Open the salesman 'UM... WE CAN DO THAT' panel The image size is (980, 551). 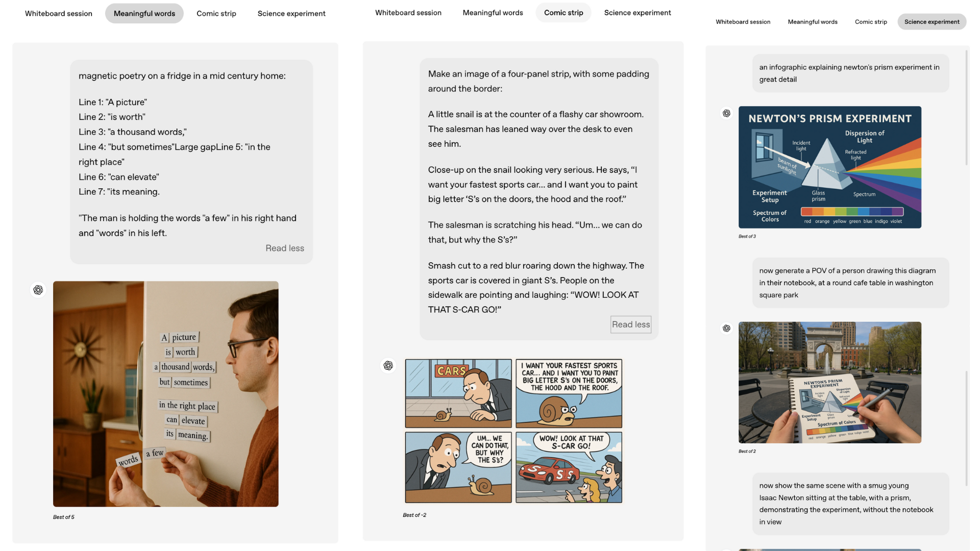(x=458, y=467)
